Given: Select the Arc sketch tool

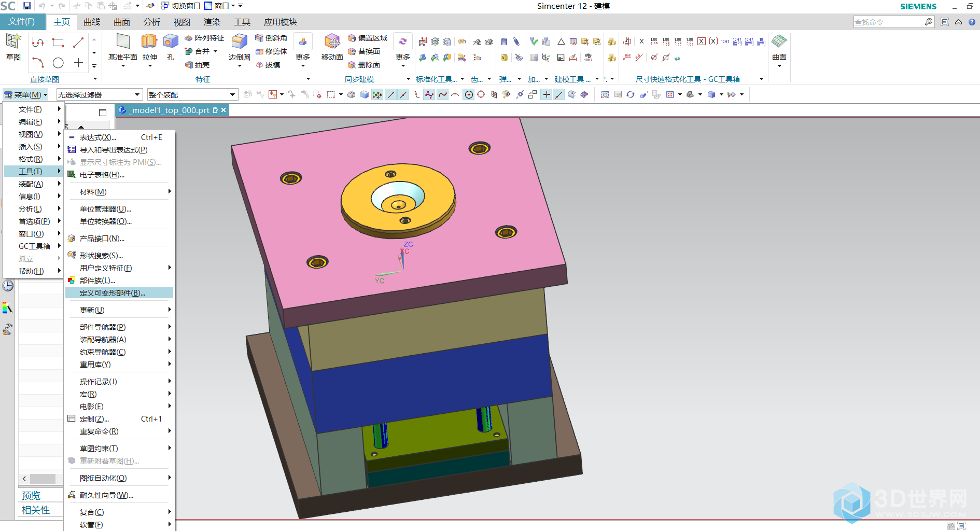Looking at the screenshot, I should (x=37, y=63).
